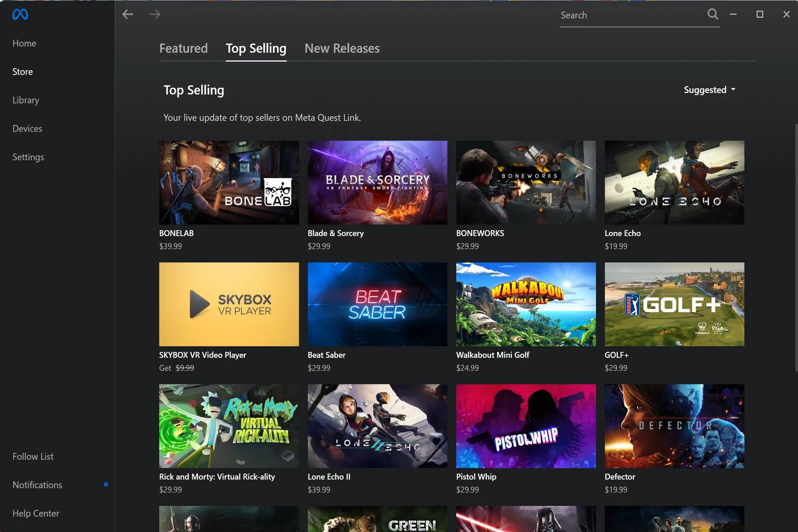
Task: Go to Home in the sidebar
Action: (x=24, y=43)
